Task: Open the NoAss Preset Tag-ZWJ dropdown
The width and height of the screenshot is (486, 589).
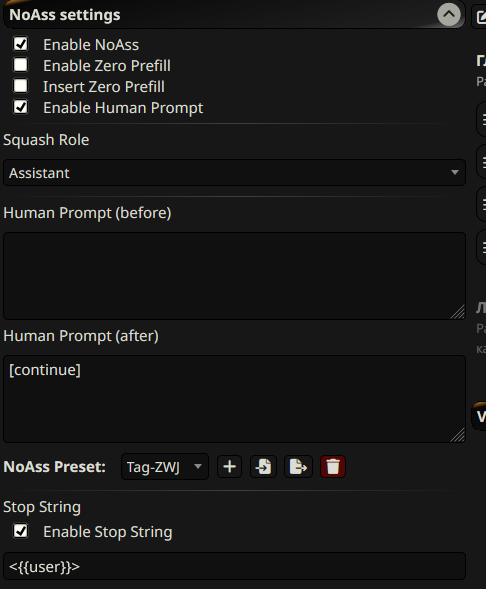Action: tap(165, 467)
